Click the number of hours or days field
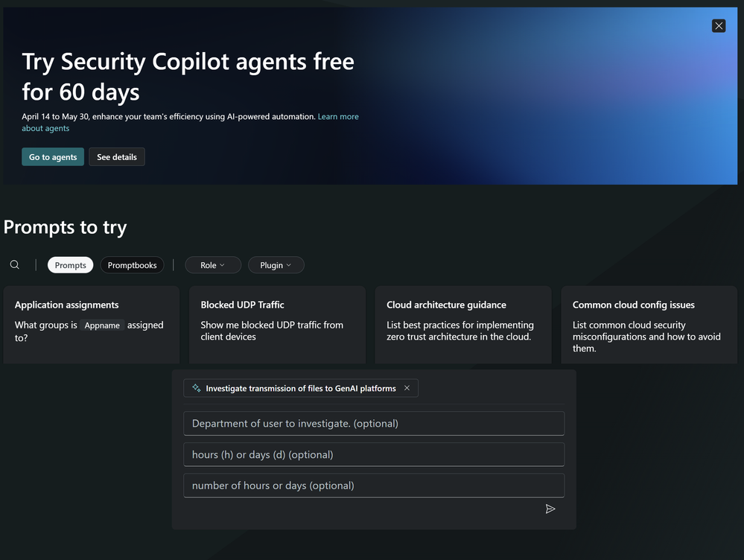The image size is (744, 560). pos(374,486)
